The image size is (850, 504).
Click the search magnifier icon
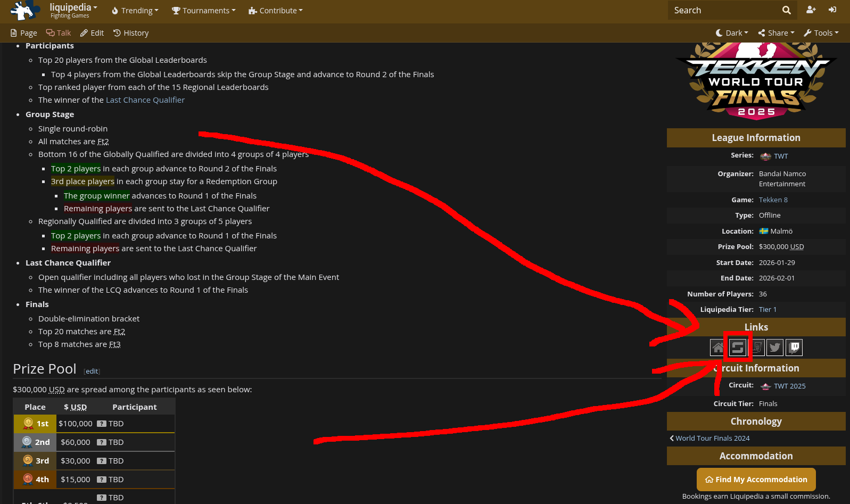click(x=787, y=10)
